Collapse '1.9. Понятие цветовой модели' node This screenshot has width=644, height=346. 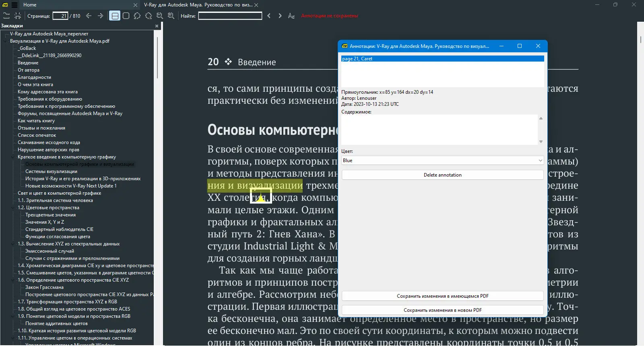(x=13, y=316)
